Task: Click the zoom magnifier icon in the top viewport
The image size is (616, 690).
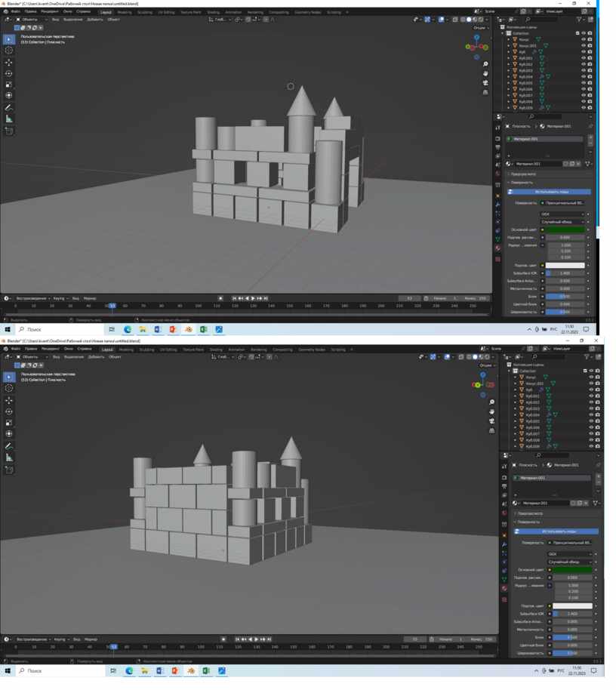Action: [x=485, y=64]
